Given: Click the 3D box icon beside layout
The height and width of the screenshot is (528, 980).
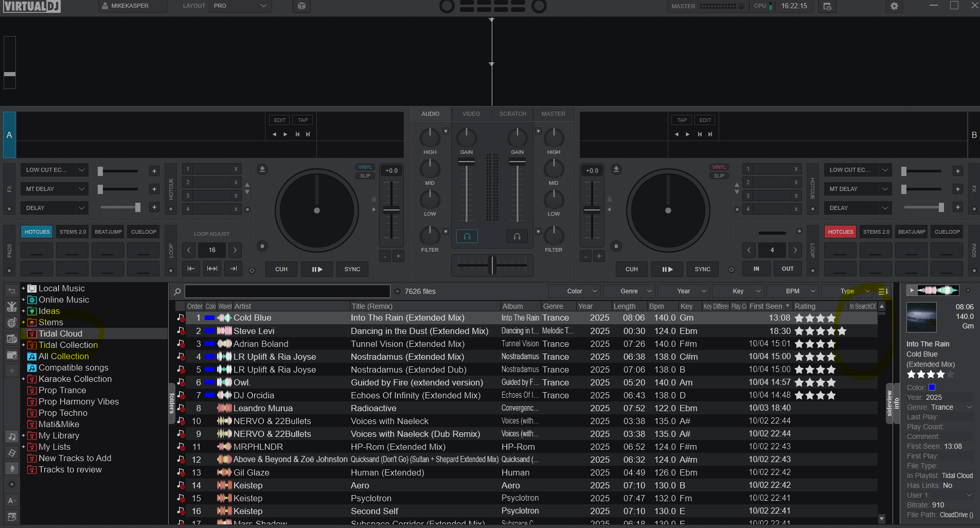Looking at the screenshot, I should 302,6.
